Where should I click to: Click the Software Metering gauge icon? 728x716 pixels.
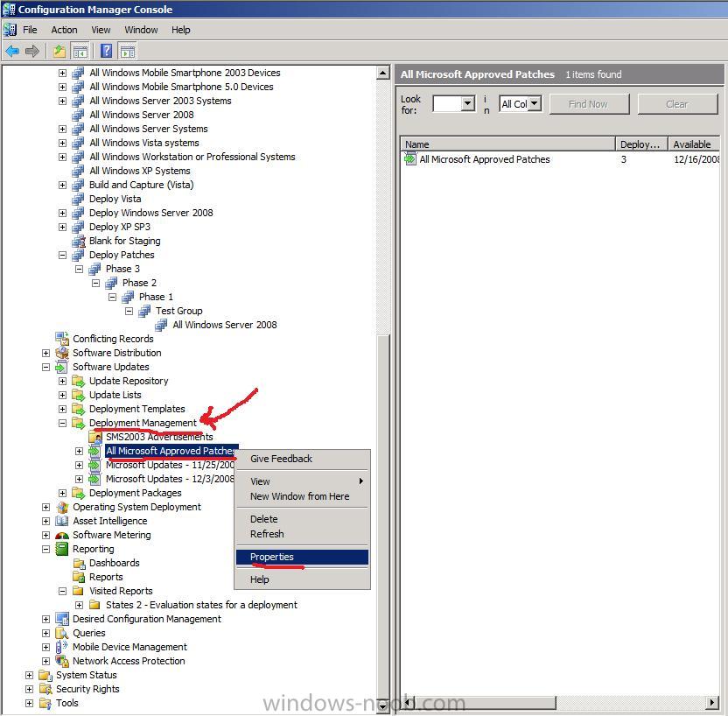(62, 535)
